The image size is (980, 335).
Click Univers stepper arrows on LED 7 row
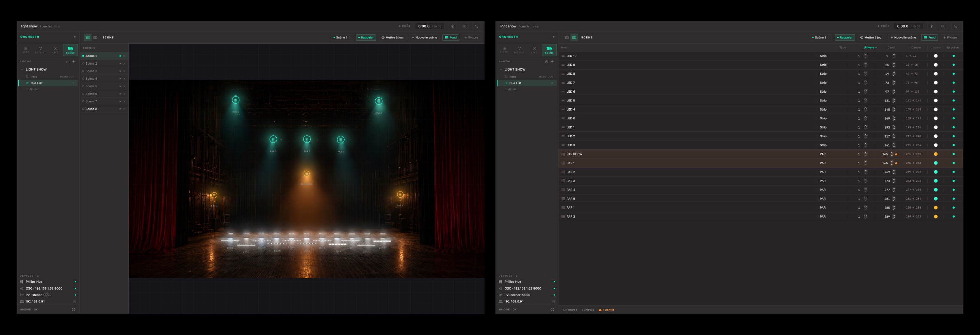[865, 83]
